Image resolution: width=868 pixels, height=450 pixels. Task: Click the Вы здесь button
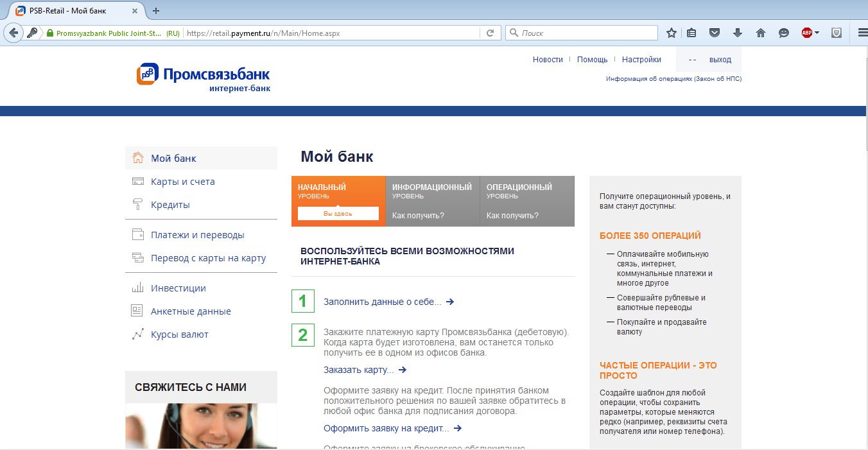pos(338,214)
